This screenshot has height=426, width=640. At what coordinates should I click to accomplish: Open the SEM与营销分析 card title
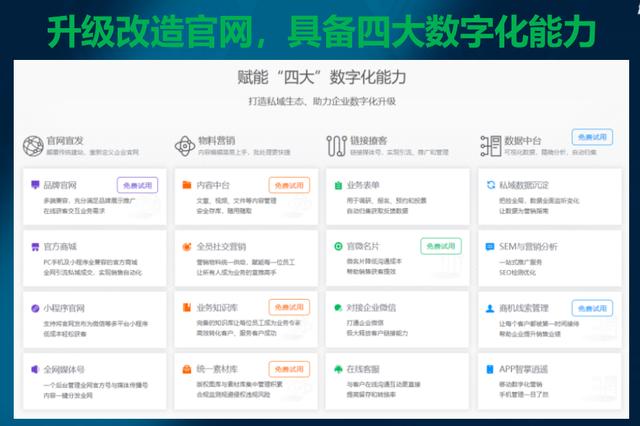(x=529, y=246)
